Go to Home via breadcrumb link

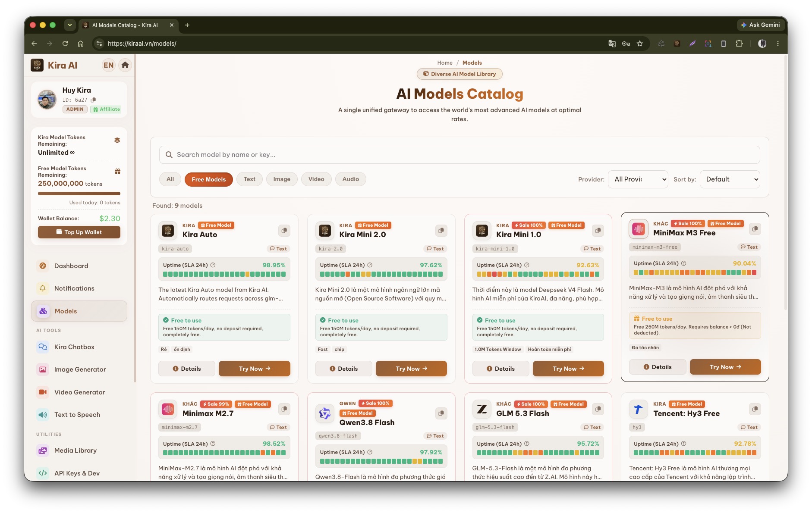click(x=445, y=63)
